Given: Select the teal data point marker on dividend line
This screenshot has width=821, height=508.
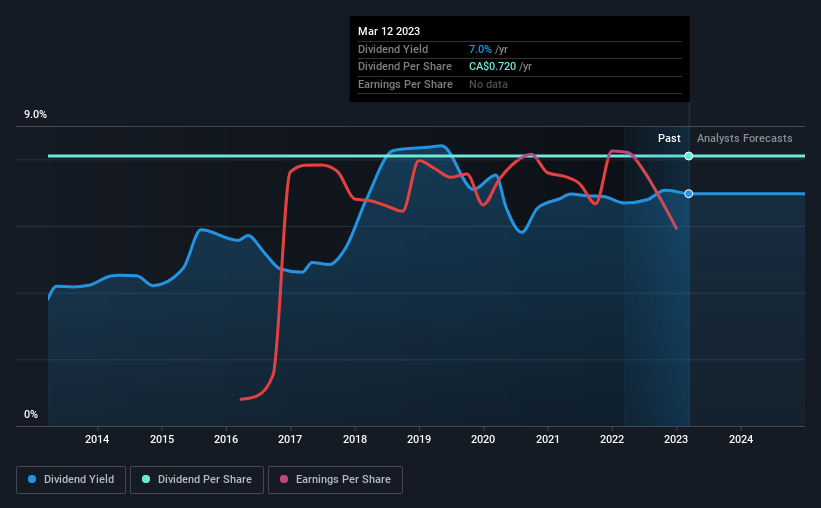Looking at the screenshot, I should coord(689,156).
